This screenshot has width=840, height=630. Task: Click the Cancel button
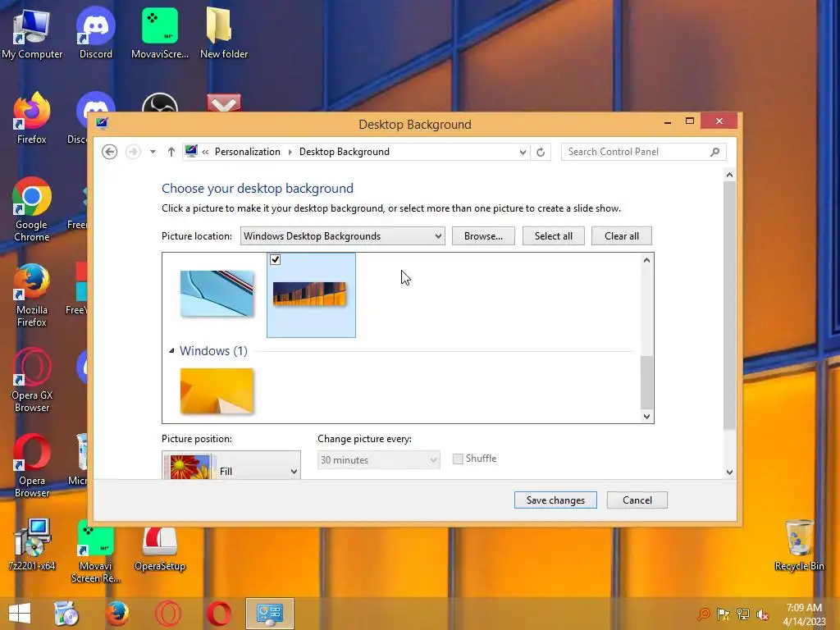pos(637,500)
